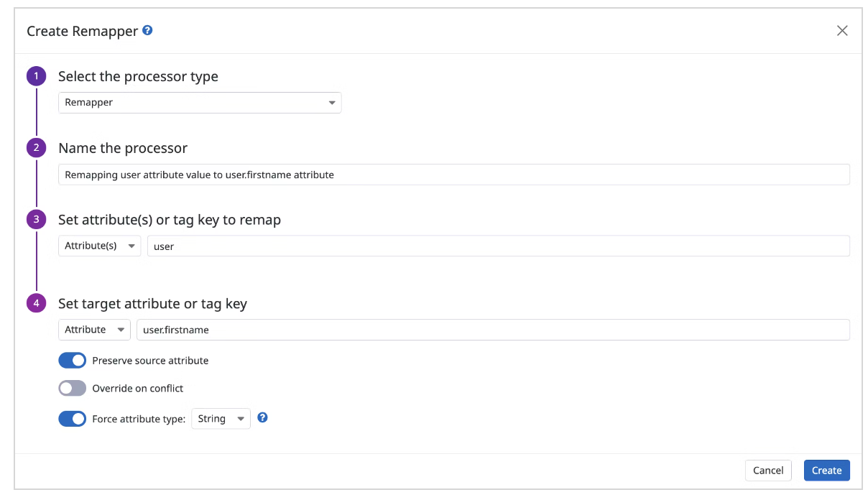This screenshot has height=500, width=868.
Task: Click the step 3 numbered circle
Action: pyautogui.click(x=36, y=219)
